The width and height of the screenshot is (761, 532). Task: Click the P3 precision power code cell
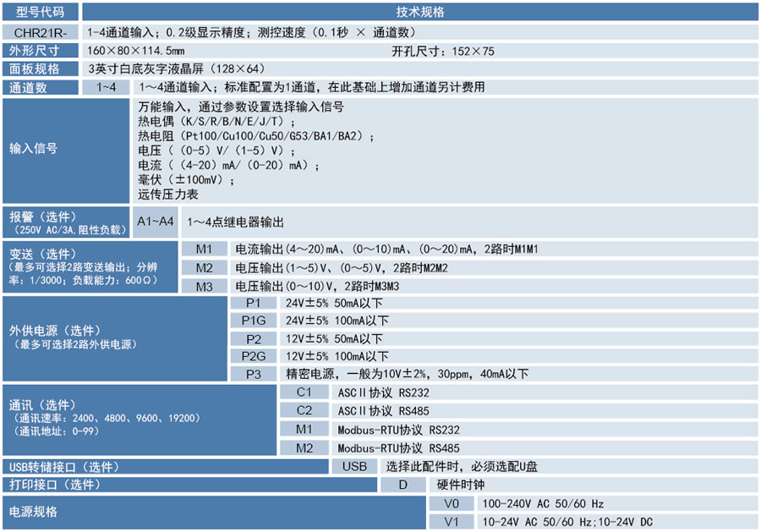[x=254, y=374]
